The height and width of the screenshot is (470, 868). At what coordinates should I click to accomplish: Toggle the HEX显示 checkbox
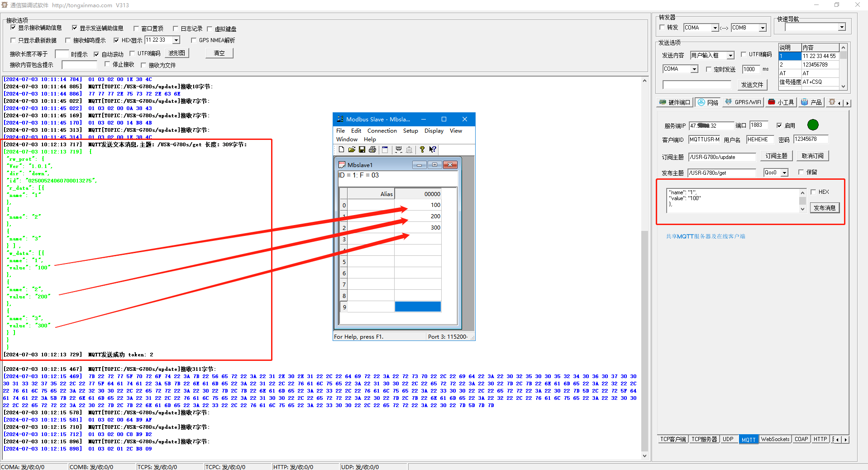click(116, 40)
